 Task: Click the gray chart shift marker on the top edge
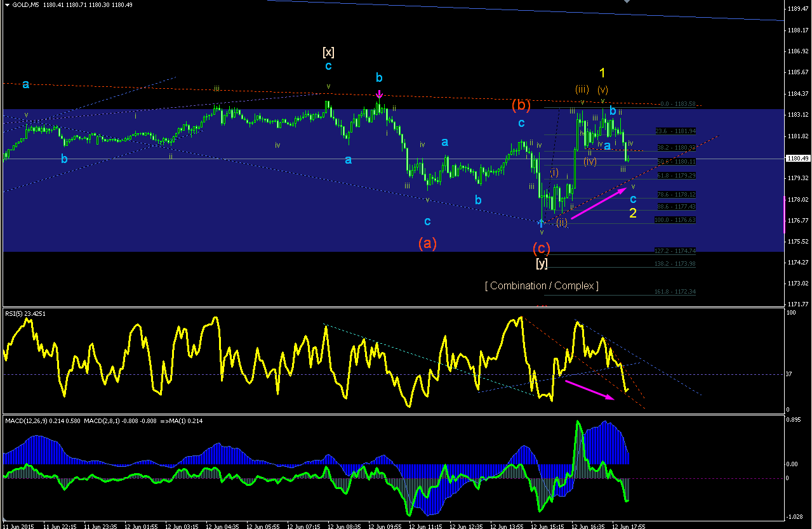tap(627, 2)
